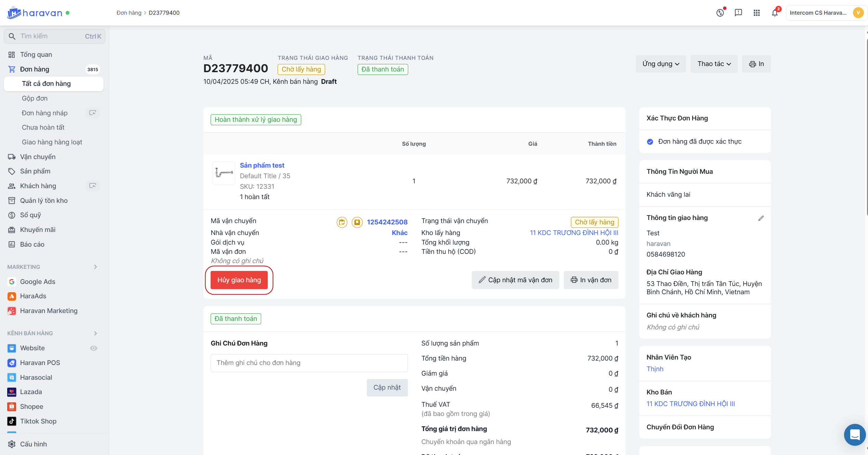868x455 pixels.
Task: Expand the MARKETING section chevron
Action: (x=95, y=267)
